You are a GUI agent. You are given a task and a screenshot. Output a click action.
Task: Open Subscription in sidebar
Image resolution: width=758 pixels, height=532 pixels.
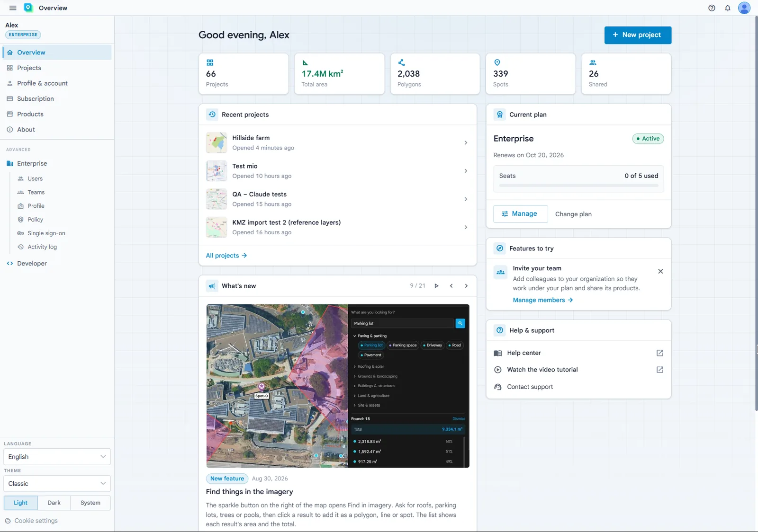pyautogui.click(x=57, y=99)
